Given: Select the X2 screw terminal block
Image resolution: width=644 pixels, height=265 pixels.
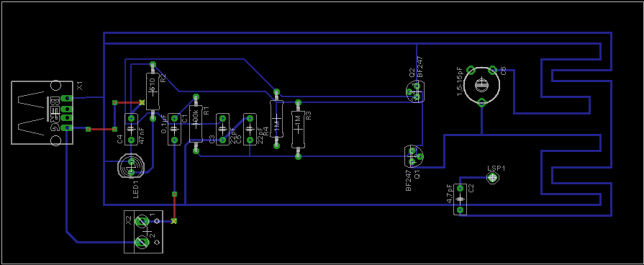Looking at the screenshot, I should (143, 232).
